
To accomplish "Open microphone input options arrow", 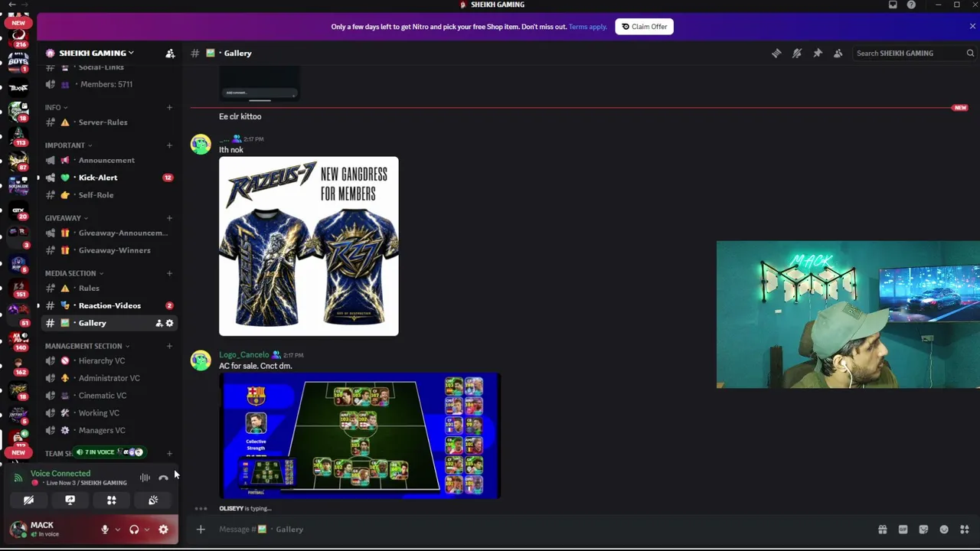I will [117, 530].
